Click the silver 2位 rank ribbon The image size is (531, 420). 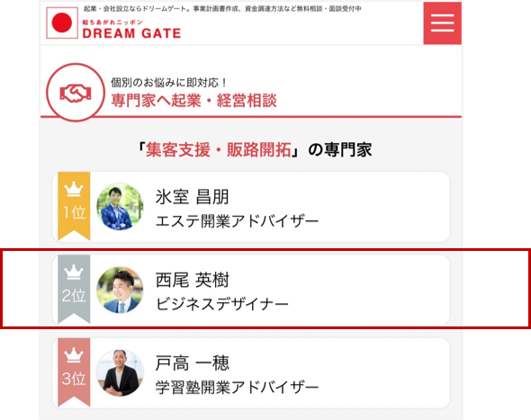pos(74,289)
